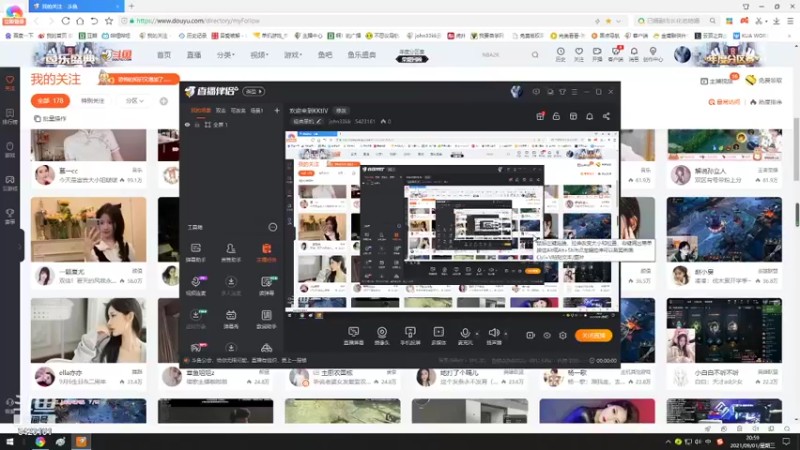Open the gift box icon in streaming app
The image size is (800, 450).
click(540, 116)
